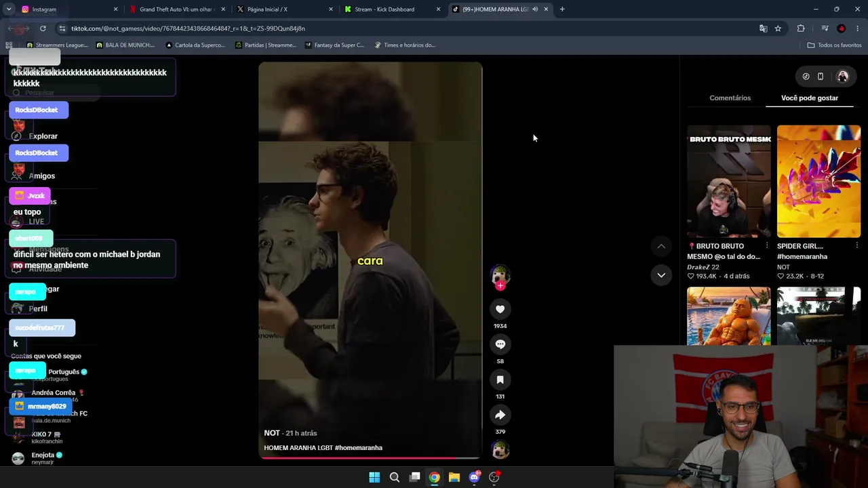868x488 pixels.
Task: Share the video using the arrow icon
Action: click(500, 415)
